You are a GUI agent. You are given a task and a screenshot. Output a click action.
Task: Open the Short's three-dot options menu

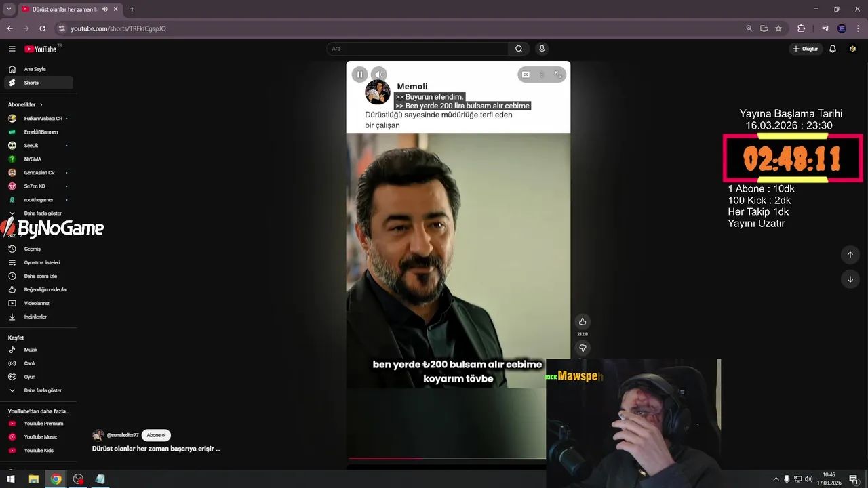[x=542, y=75]
